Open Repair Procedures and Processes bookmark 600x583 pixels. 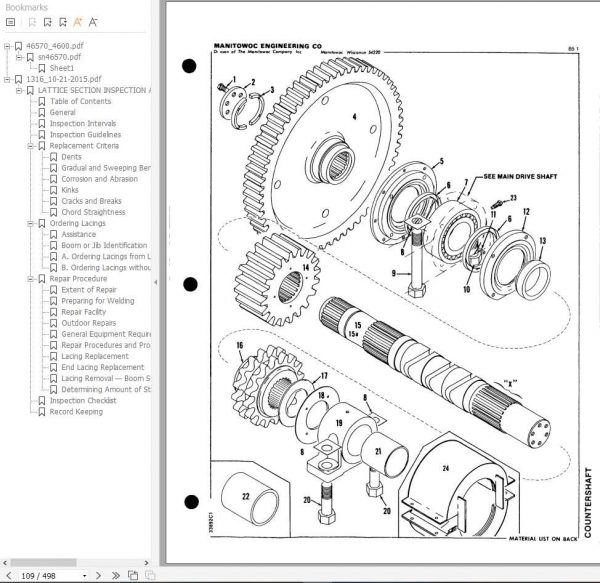pos(106,345)
